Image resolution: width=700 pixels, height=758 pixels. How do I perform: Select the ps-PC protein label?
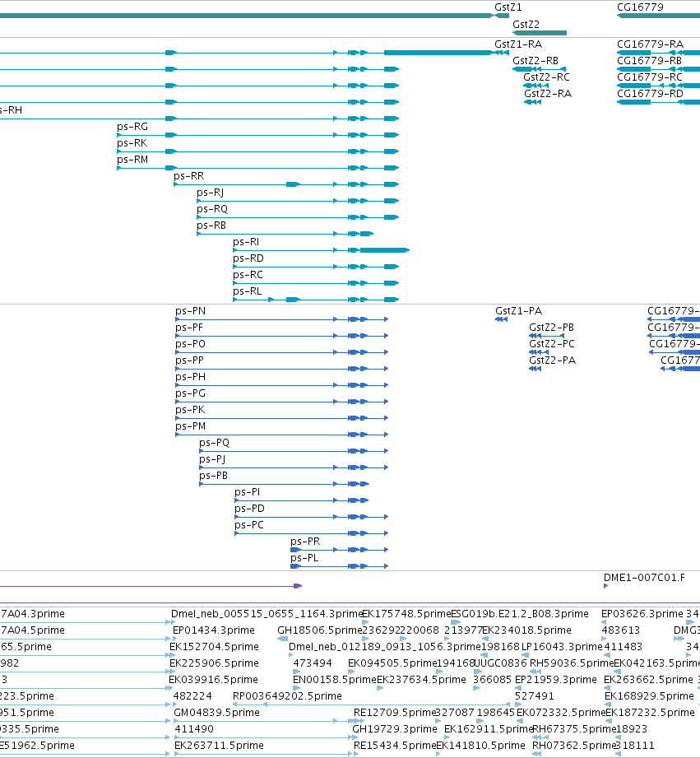(x=249, y=524)
